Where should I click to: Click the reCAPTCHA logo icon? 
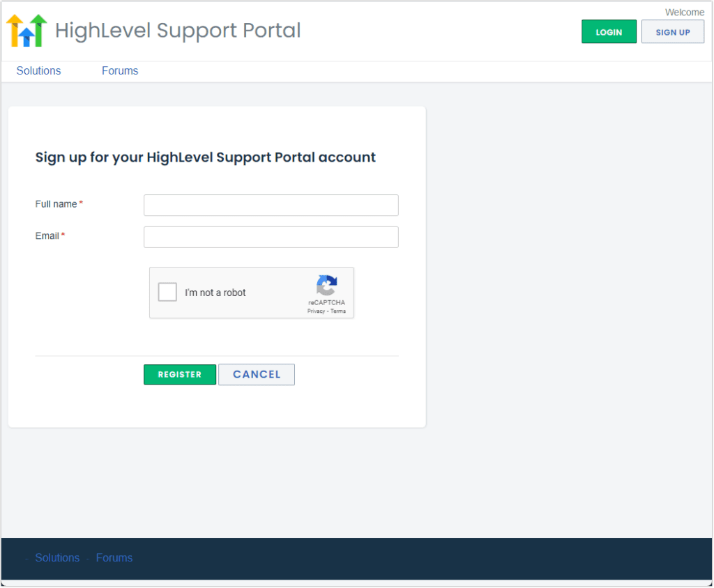click(326, 286)
